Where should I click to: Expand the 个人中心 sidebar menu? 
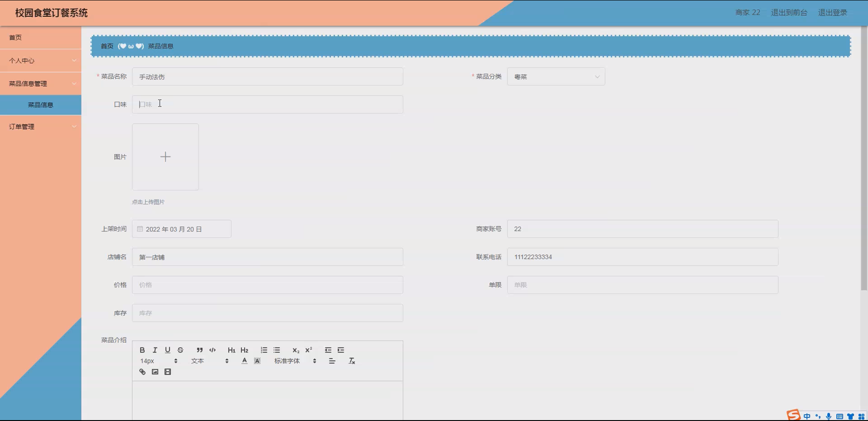point(41,60)
